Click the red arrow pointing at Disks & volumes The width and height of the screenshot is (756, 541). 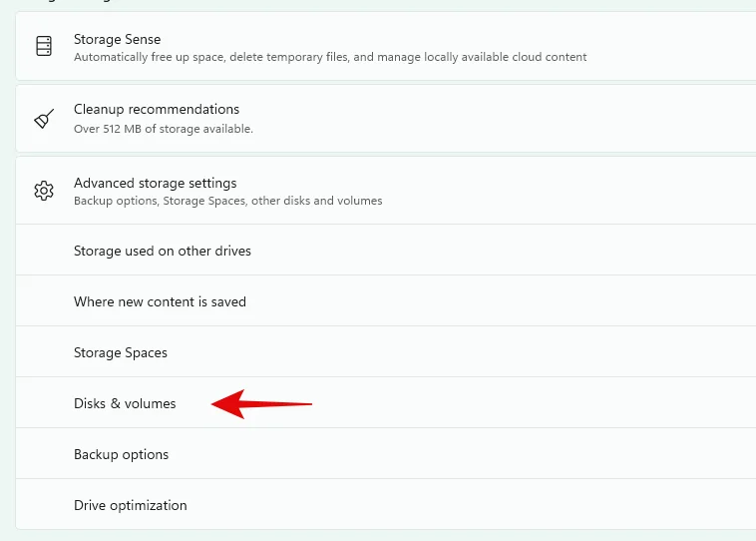pos(261,404)
